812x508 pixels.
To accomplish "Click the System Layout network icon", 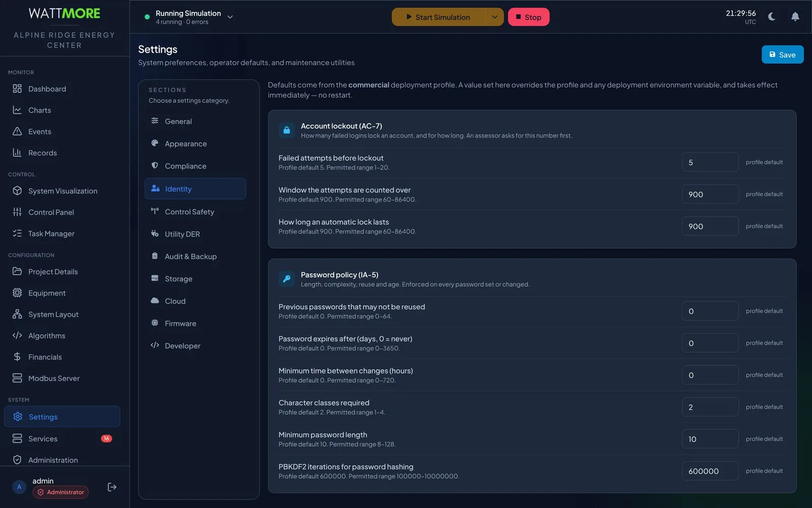I will (17, 314).
